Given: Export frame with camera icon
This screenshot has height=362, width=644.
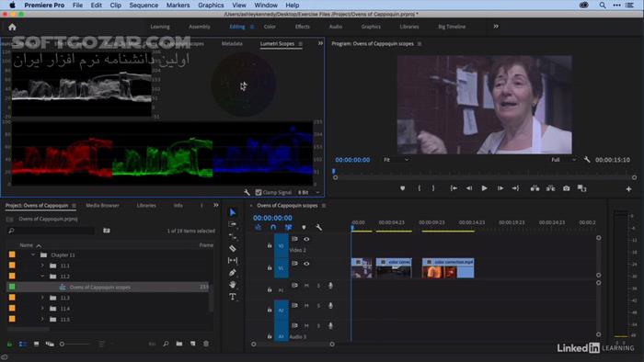Looking at the screenshot, I should pyautogui.click(x=567, y=188).
